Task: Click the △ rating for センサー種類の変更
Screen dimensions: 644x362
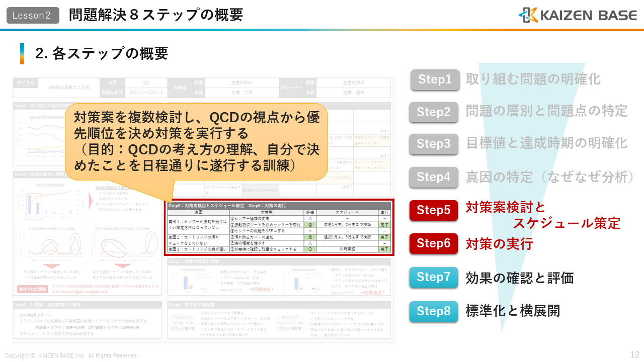Action: point(310,219)
